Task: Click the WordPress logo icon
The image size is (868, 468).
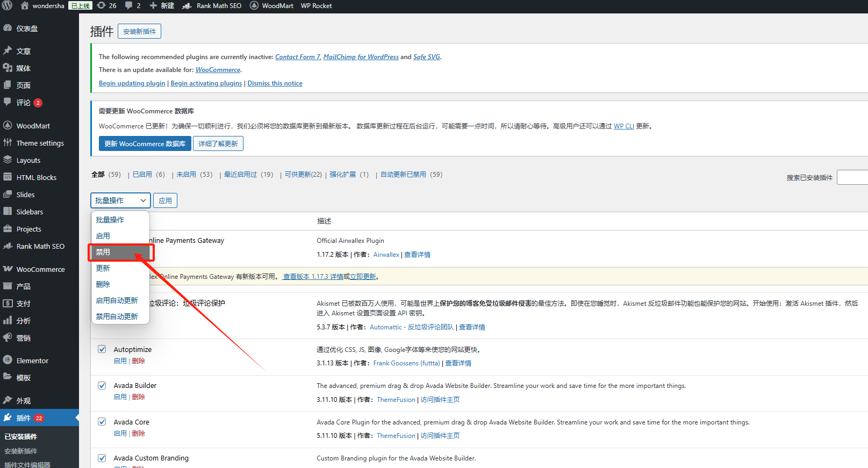Action: pyautogui.click(x=7, y=5)
